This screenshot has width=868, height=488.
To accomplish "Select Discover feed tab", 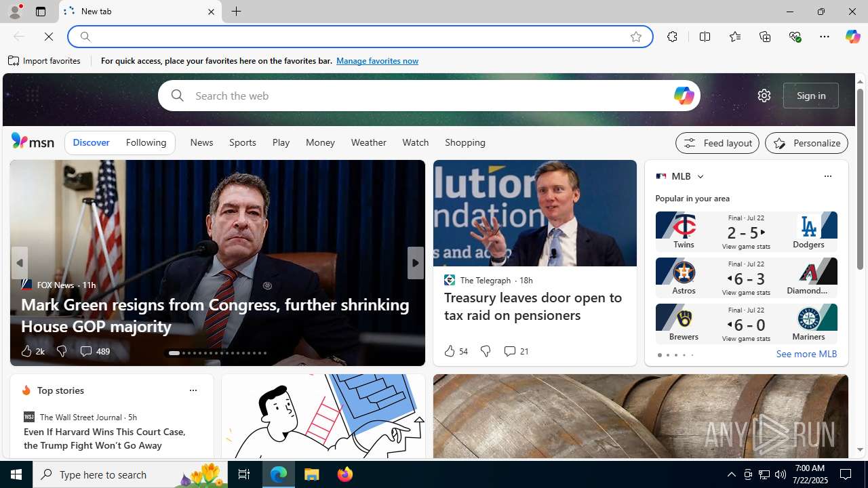I will [91, 142].
